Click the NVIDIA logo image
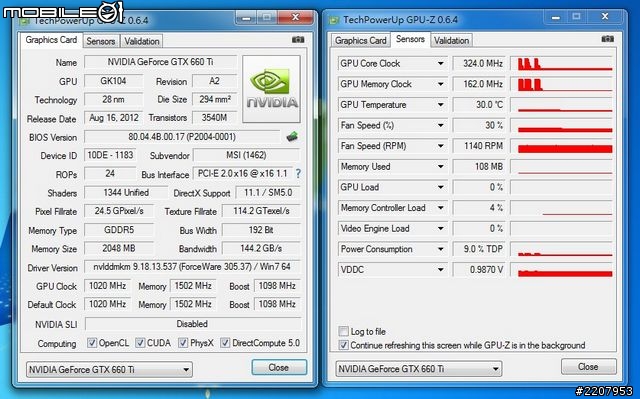 tap(271, 89)
